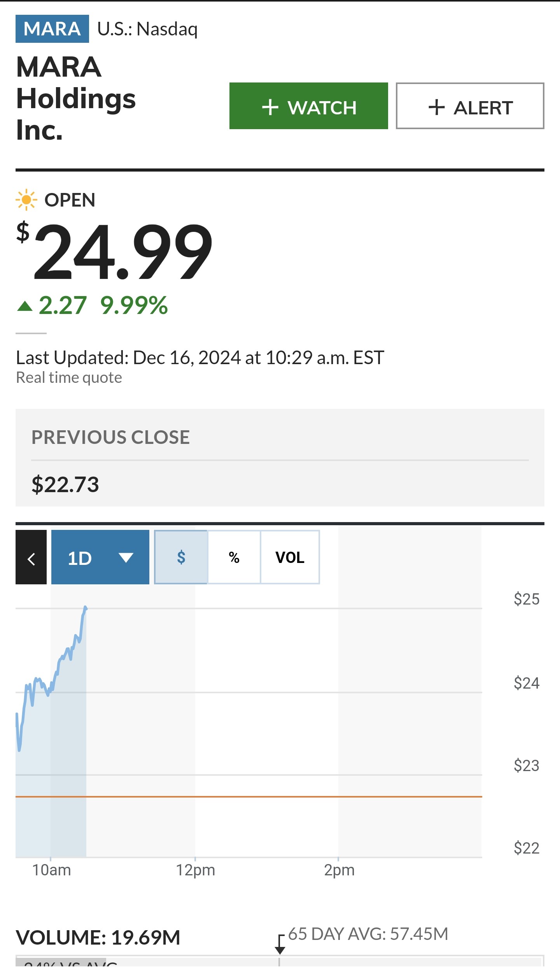This screenshot has width=560, height=980.
Task: Tap the plus icon on the WATCH button
Action: pyautogui.click(x=270, y=107)
